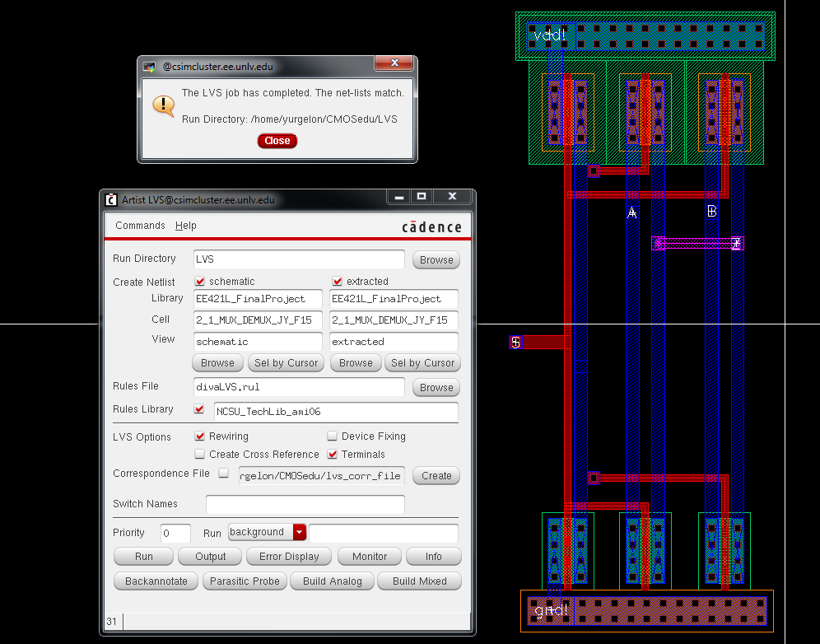820x644 pixels.
Task: Select the gnd! pin label in layout
Action: [550, 610]
